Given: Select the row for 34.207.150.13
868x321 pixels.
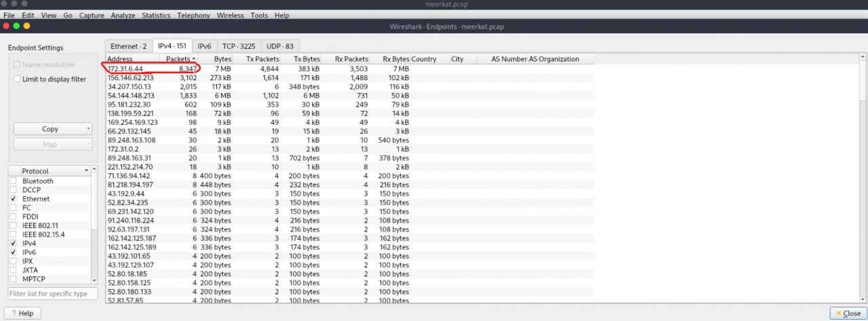Looking at the screenshot, I should click(x=350, y=86).
